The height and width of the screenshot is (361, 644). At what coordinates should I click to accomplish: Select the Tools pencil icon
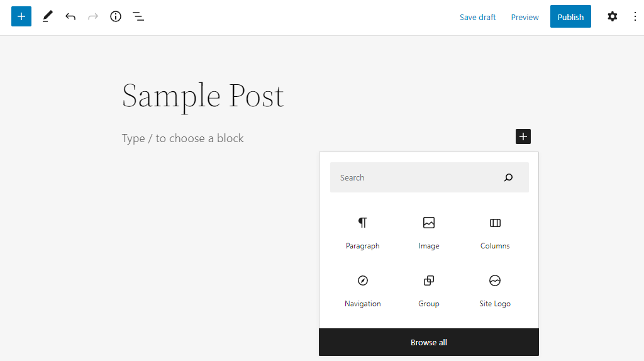tap(48, 17)
